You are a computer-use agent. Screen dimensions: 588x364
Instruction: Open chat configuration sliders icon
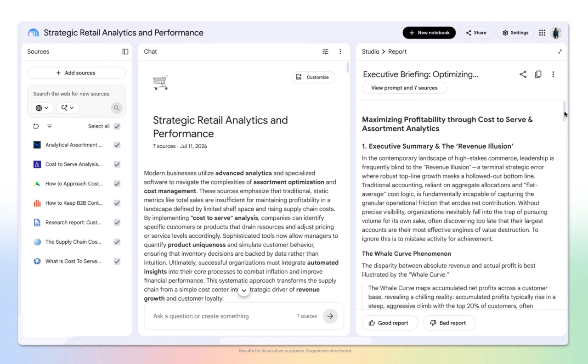[x=325, y=51]
